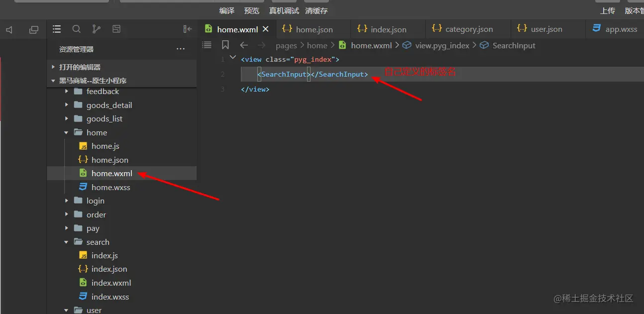Close the home.wxml tab

click(266, 29)
